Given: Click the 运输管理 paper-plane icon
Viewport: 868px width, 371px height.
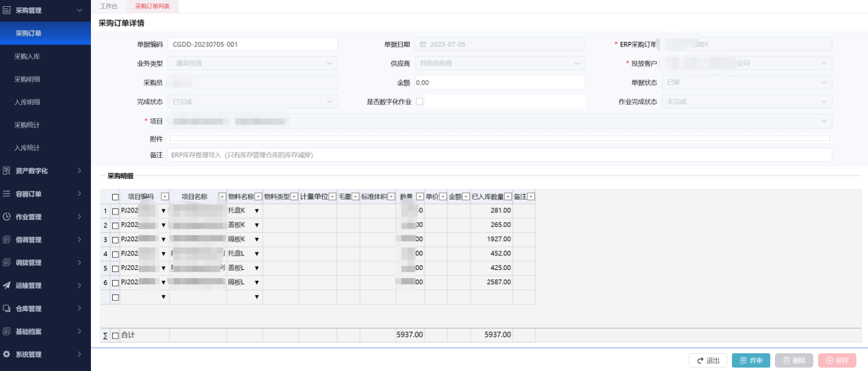Looking at the screenshot, I should tap(7, 286).
